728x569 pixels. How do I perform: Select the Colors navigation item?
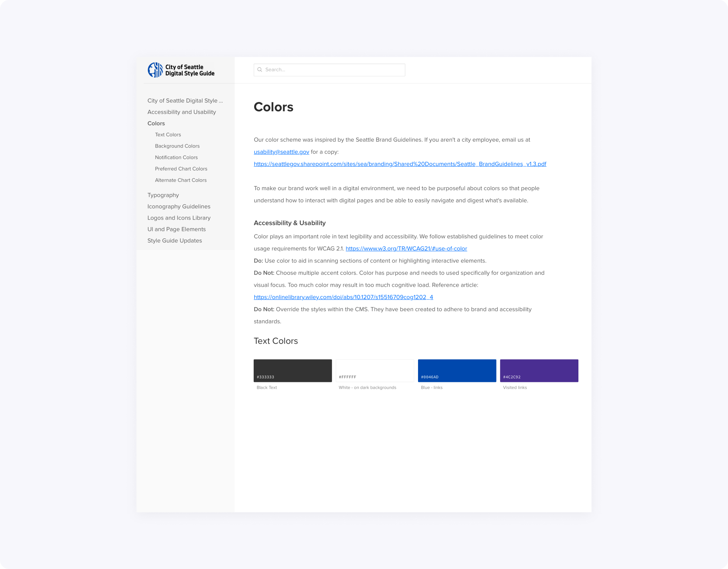156,123
